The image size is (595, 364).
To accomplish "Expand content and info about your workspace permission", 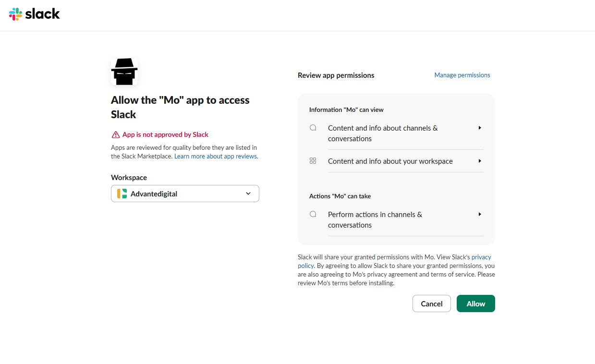I will [479, 161].
